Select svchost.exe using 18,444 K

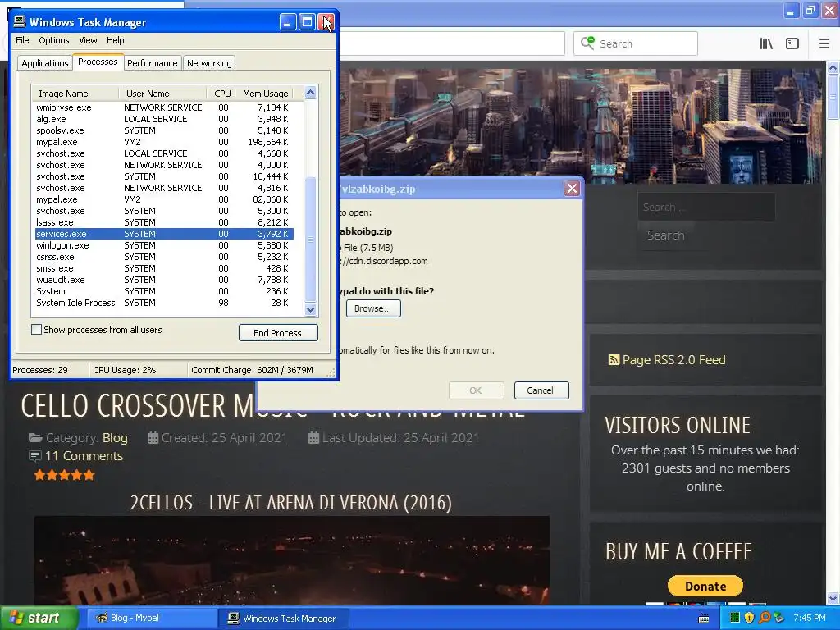point(164,176)
